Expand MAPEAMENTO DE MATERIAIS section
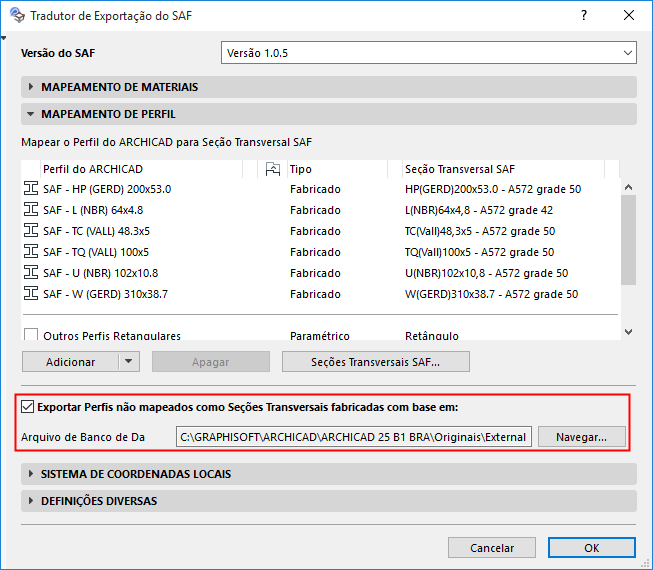 329,87
